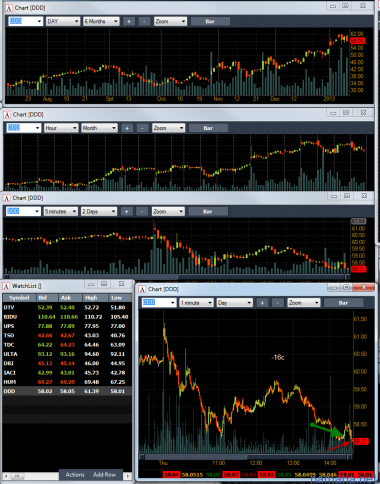Open the DAY interval dropdown
The height and width of the screenshot is (484, 380).
pos(63,21)
